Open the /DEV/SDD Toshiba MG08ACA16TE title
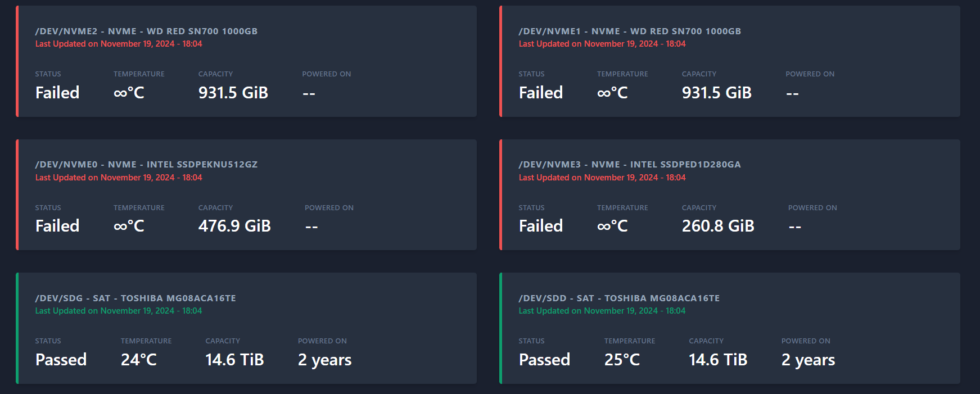This screenshot has width=980, height=394. [619, 298]
